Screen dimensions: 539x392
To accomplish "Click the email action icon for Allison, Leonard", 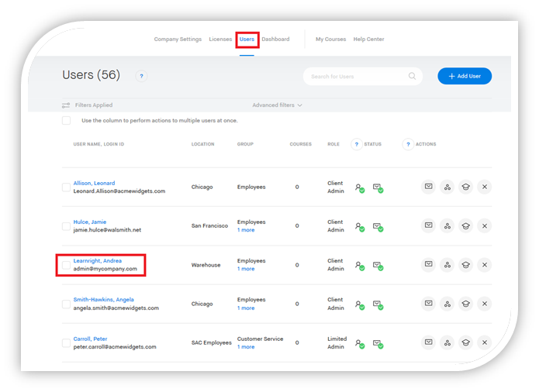I will (x=428, y=187).
